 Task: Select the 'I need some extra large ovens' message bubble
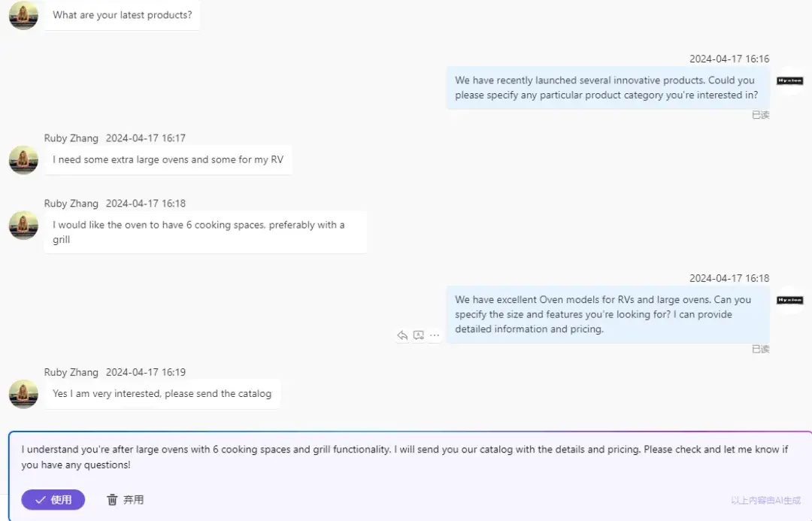168,160
